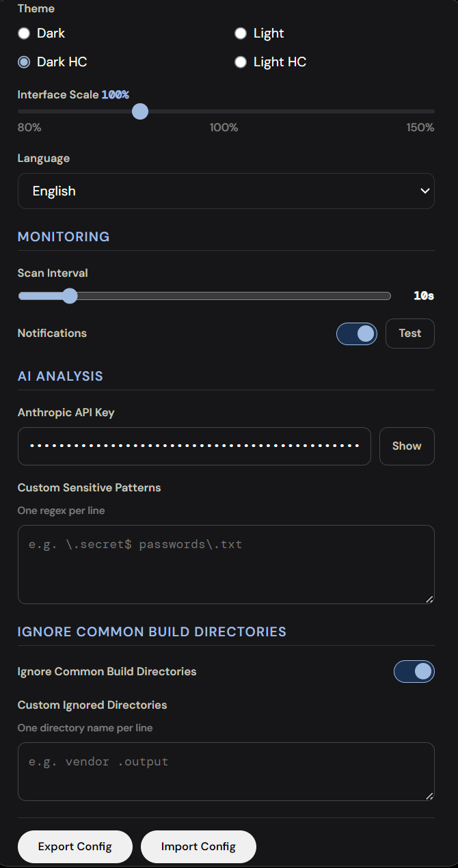
Task: Click the Sensitive Patterns resize grip
Action: [429, 599]
